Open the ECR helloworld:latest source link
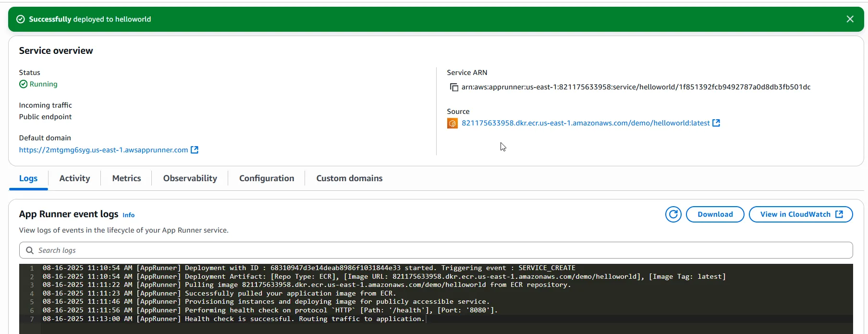This screenshot has width=868, height=334. tap(585, 123)
